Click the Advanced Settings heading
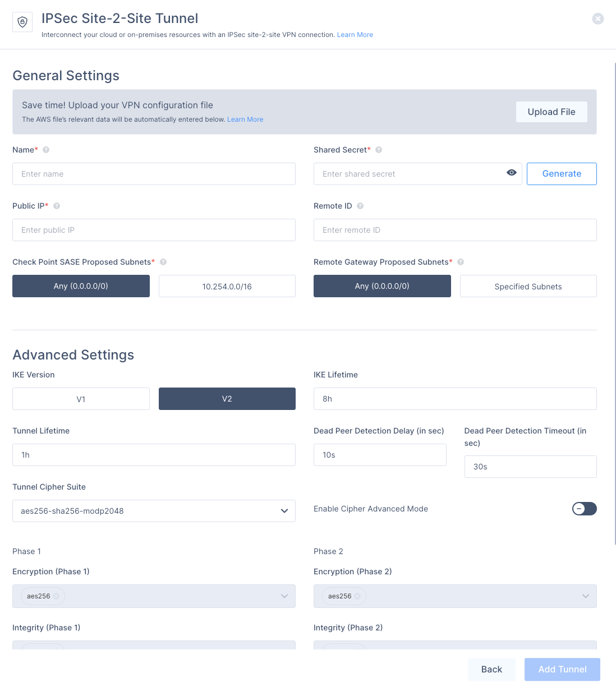Image resolution: width=616 pixels, height=696 pixels. (73, 355)
